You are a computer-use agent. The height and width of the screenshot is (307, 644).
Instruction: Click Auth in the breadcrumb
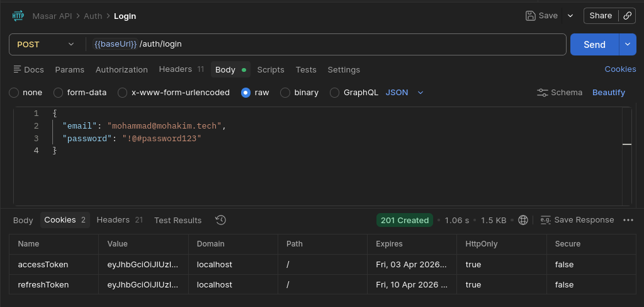point(93,16)
